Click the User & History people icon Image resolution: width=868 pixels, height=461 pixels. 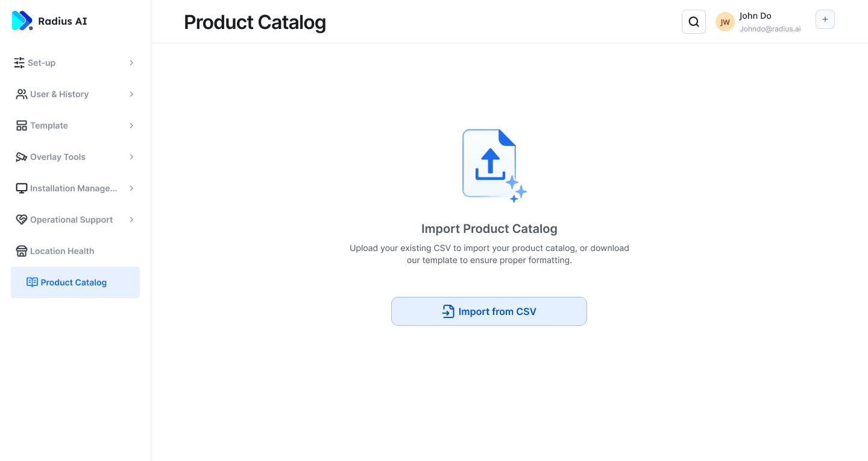22,94
